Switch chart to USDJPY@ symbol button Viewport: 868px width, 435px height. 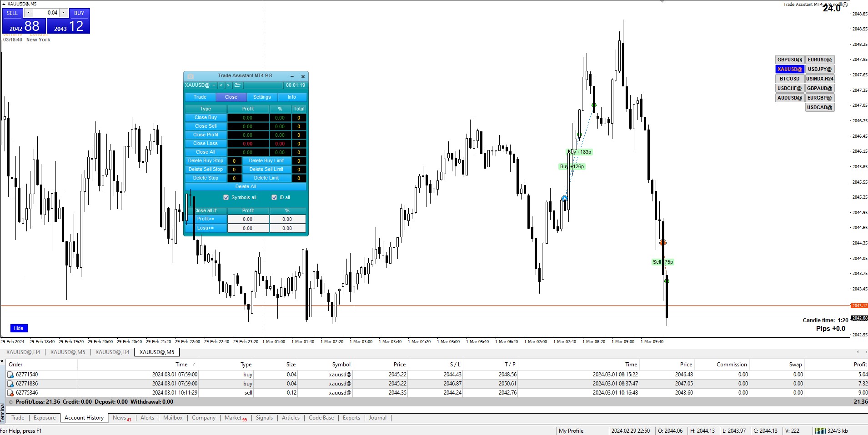(820, 69)
